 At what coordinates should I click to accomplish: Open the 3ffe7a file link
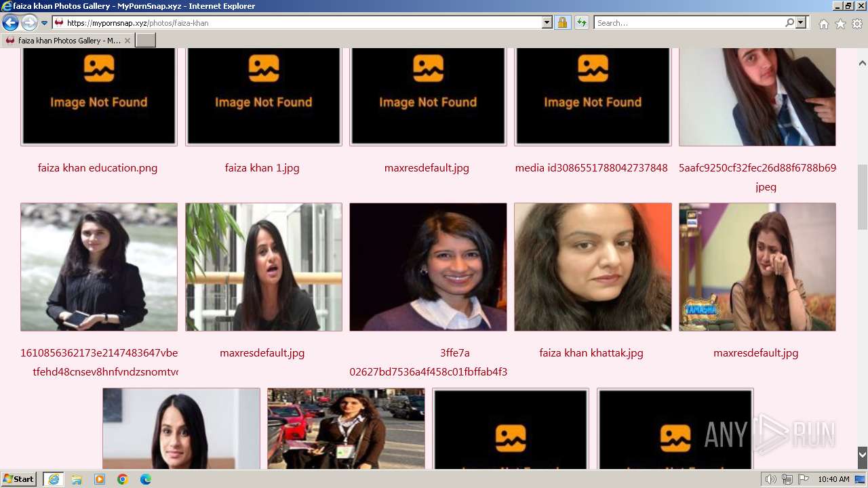click(x=428, y=362)
